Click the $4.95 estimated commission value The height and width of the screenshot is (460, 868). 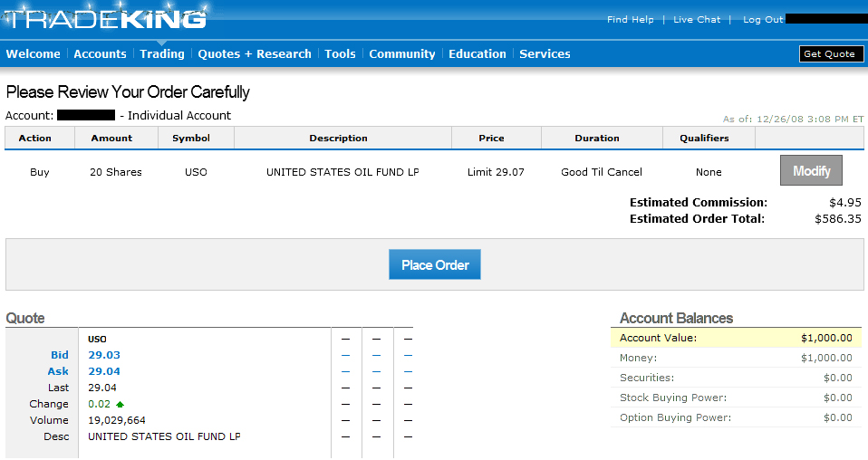pyautogui.click(x=845, y=203)
